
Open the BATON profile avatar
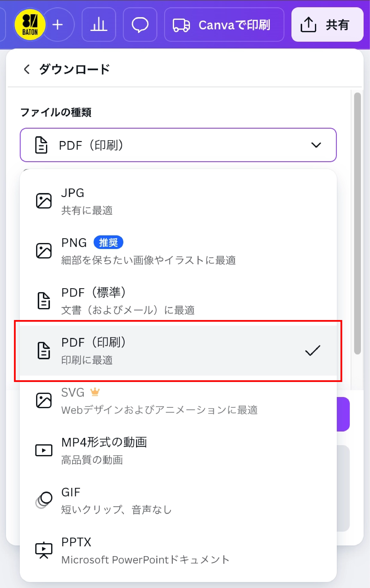[30, 25]
